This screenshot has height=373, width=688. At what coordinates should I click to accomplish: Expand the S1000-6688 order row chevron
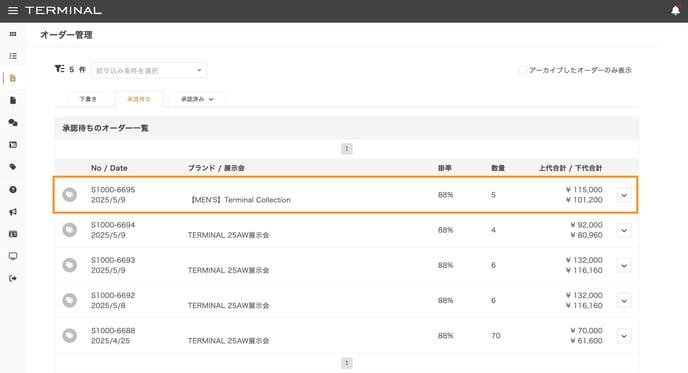624,336
